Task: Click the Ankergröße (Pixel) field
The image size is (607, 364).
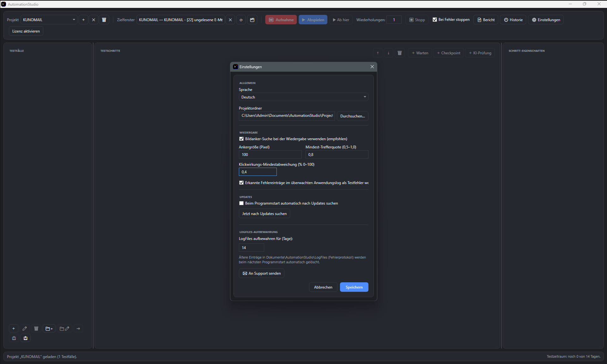Action: pos(270,154)
